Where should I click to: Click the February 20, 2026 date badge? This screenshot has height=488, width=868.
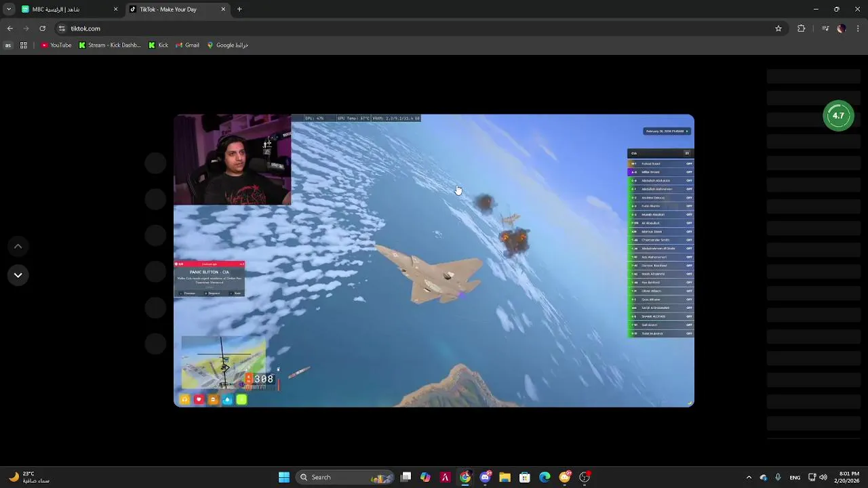tap(667, 131)
